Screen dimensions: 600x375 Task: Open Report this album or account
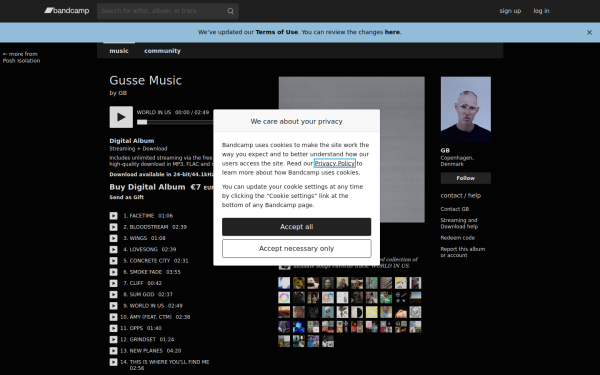(x=463, y=252)
